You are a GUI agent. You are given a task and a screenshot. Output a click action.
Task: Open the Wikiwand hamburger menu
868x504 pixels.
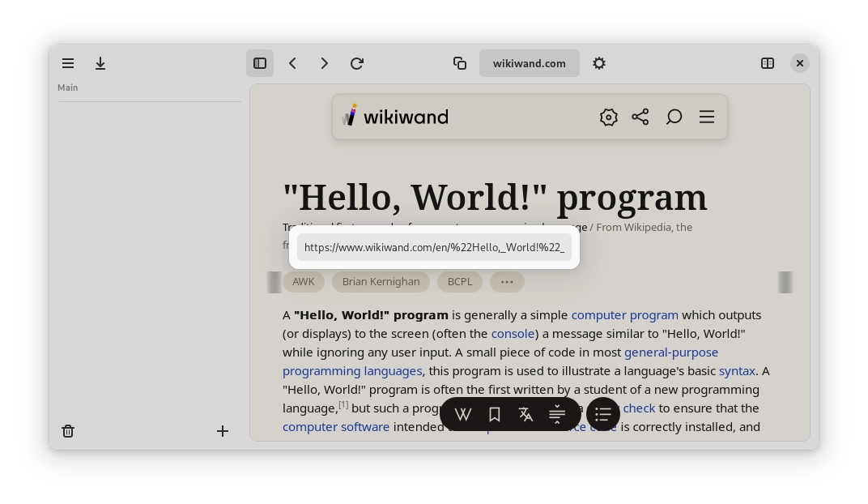707,117
